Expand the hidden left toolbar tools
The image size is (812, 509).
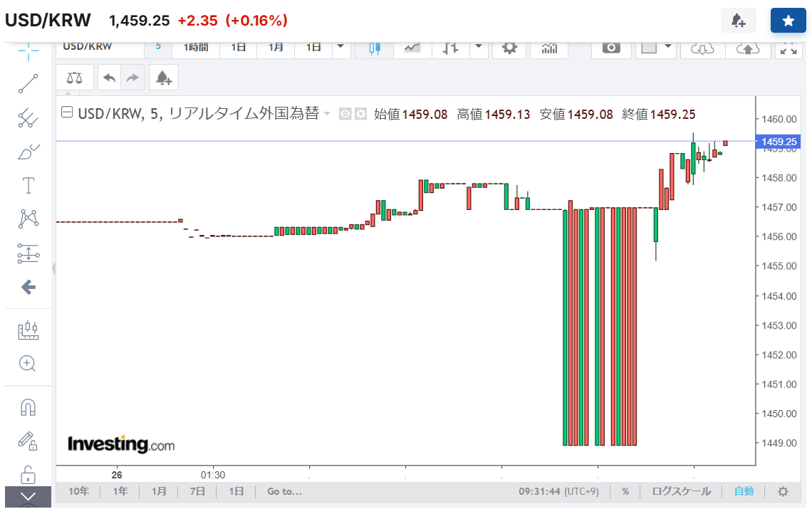click(x=28, y=497)
